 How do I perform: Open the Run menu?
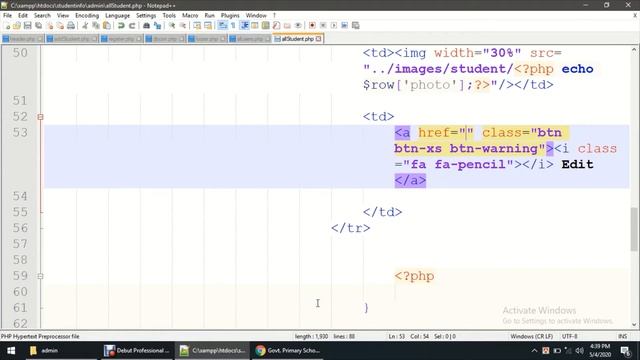coord(209,16)
